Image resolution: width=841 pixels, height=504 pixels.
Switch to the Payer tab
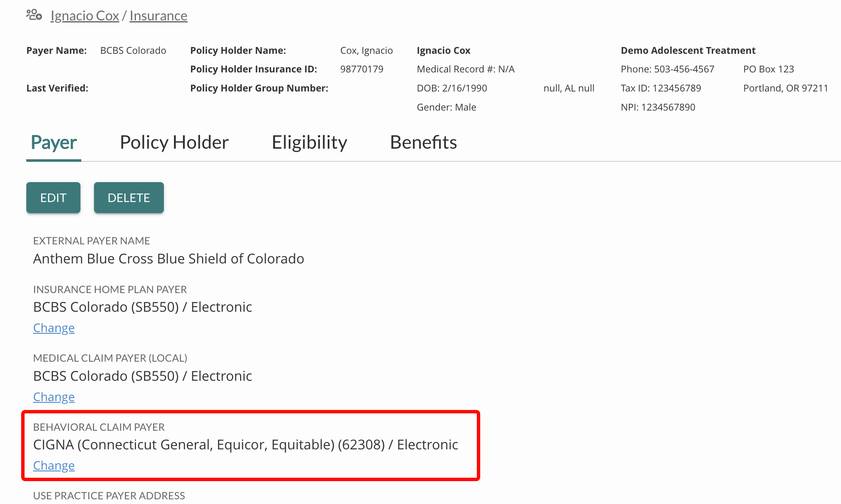coord(54,143)
